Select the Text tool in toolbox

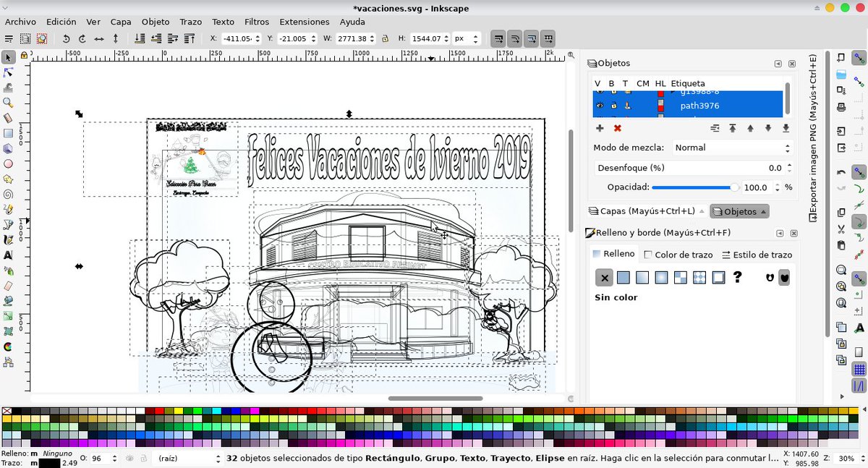tap(9, 255)
